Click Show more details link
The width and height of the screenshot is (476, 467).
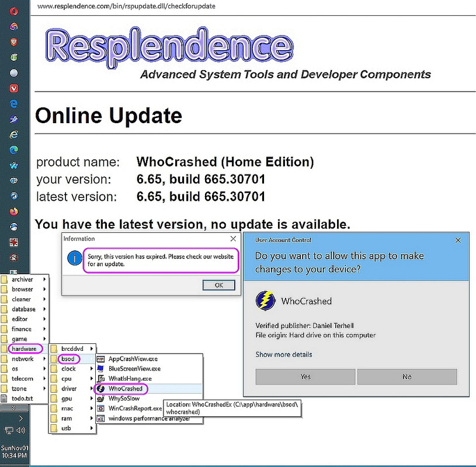click(283, 354)
